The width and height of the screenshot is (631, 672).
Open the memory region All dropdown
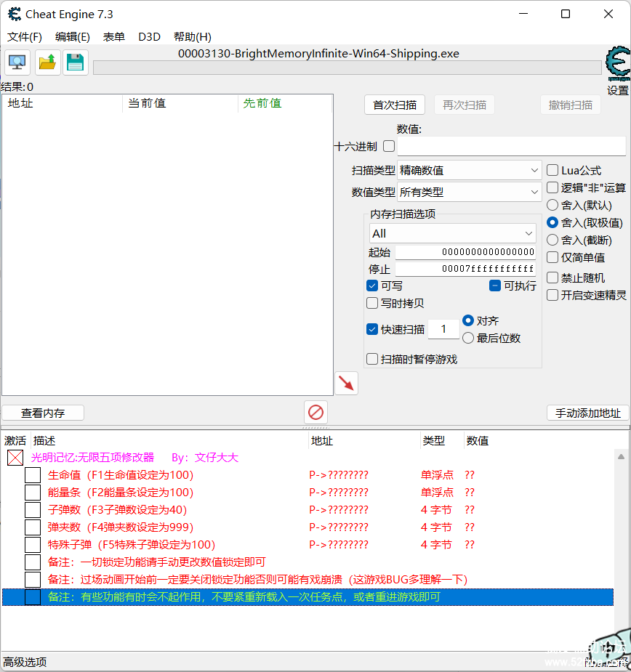click(x=453, y=234)
